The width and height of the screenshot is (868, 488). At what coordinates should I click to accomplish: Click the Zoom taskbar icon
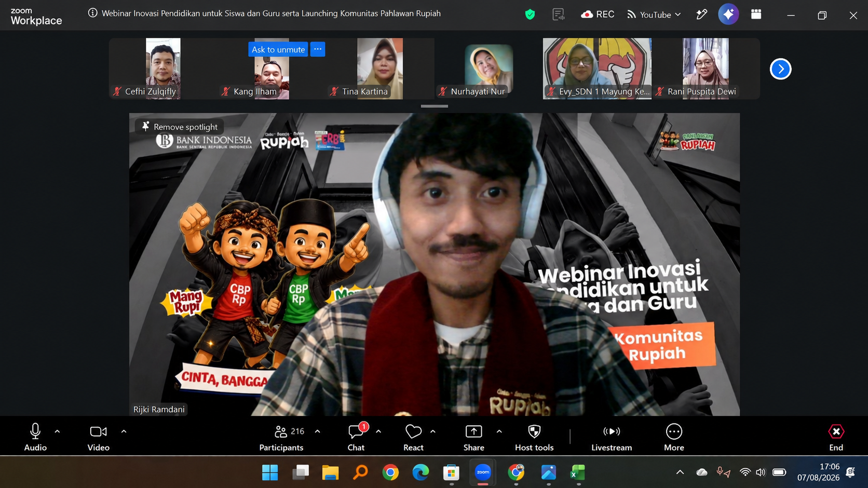tap(483, 472)
